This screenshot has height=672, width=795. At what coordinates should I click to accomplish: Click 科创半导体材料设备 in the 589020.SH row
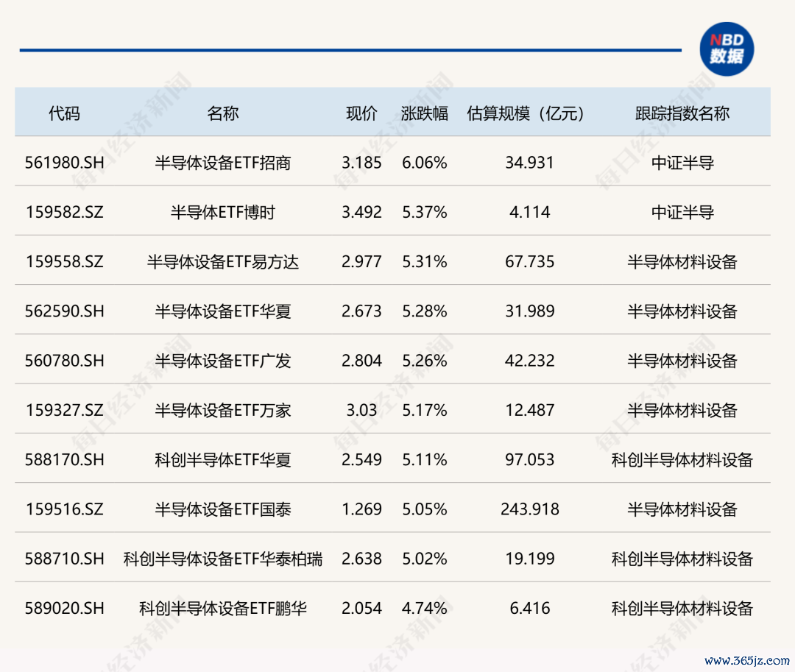pyautogui.click(x=682, y=608)
